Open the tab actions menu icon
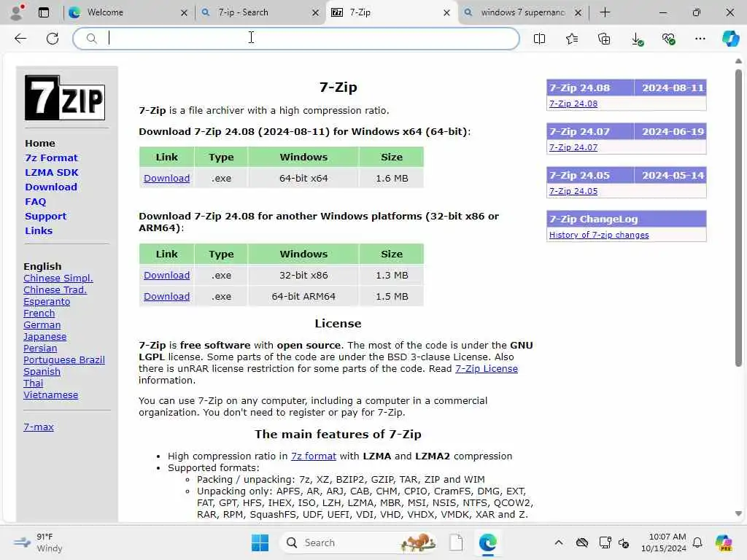This screenshot has height=560, width=747. coord(44,12)
